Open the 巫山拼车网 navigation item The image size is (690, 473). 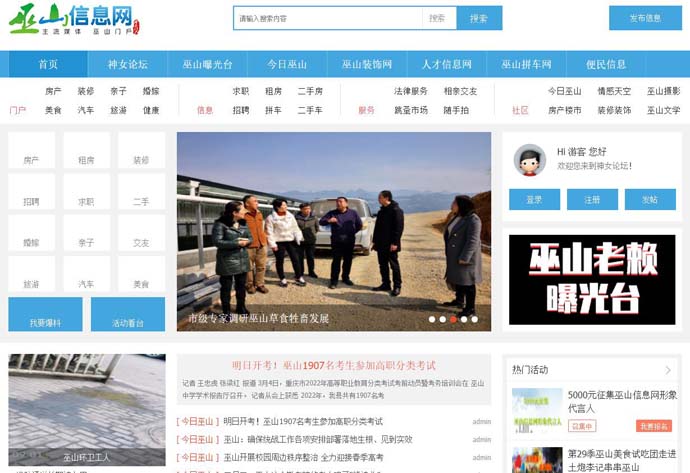[526, 64]
